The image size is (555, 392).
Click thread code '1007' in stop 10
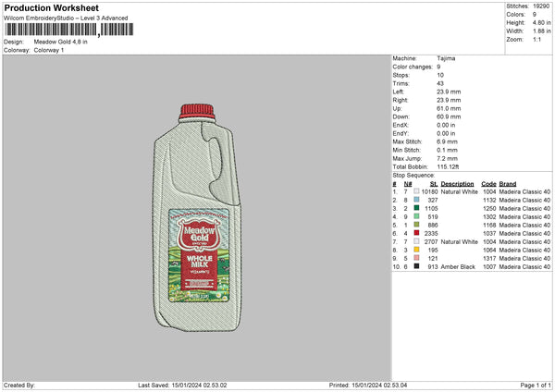[489, 267]
